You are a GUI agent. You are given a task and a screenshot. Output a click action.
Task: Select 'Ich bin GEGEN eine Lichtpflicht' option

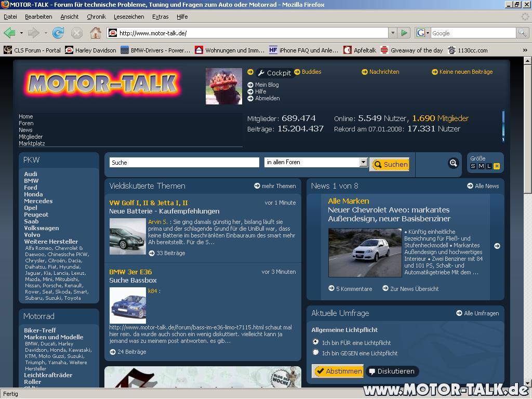click(x=315, y=352)
